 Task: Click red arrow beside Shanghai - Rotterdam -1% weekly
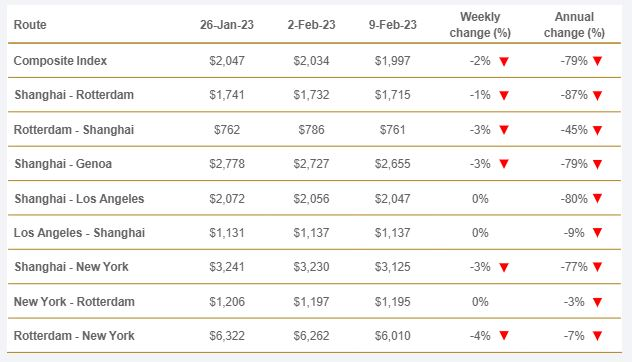coord(504,96)
